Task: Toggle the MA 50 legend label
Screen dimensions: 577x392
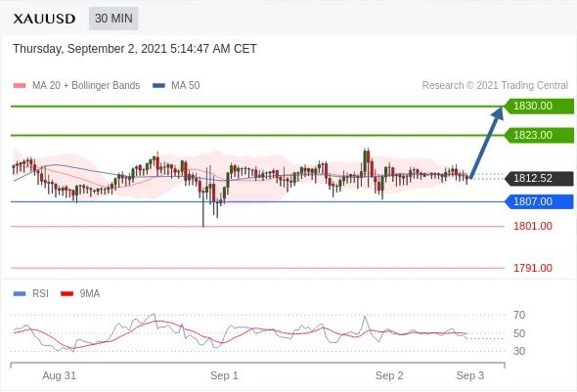Action: point(186,85)
